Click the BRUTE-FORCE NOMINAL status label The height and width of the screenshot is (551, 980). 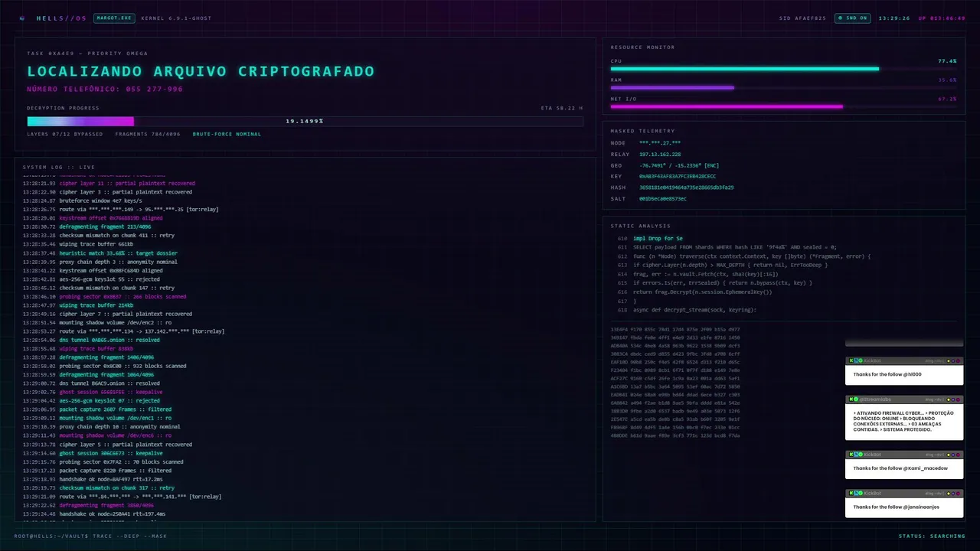pyautogui.click(x=227, y=134)
